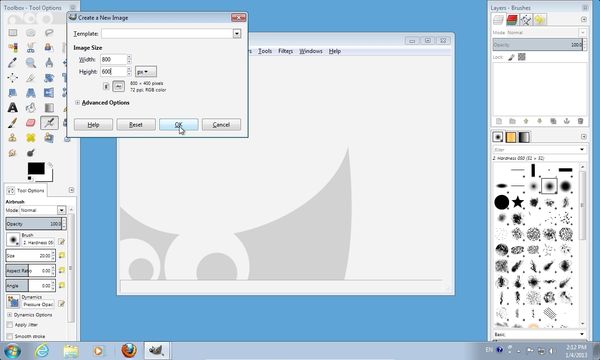Click the Reset button in dialog
The height and width of the screenshot is (360, 600).
click(136, 125)
